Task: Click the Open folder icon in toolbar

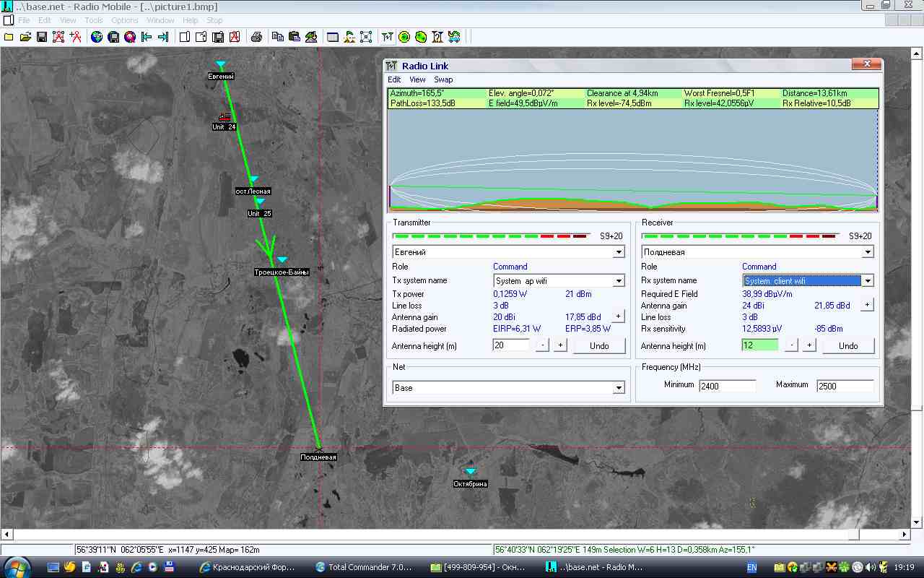Action: point(25,37)
